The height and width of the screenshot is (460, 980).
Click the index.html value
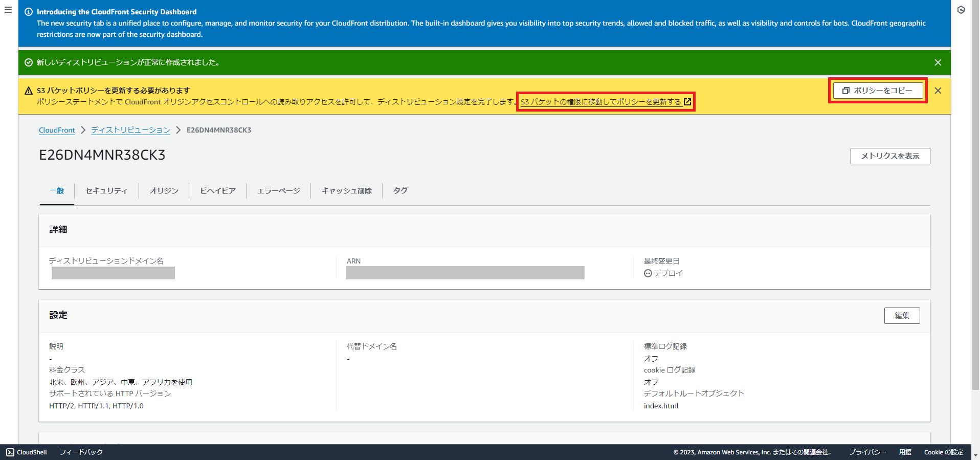tap(661, 406)
